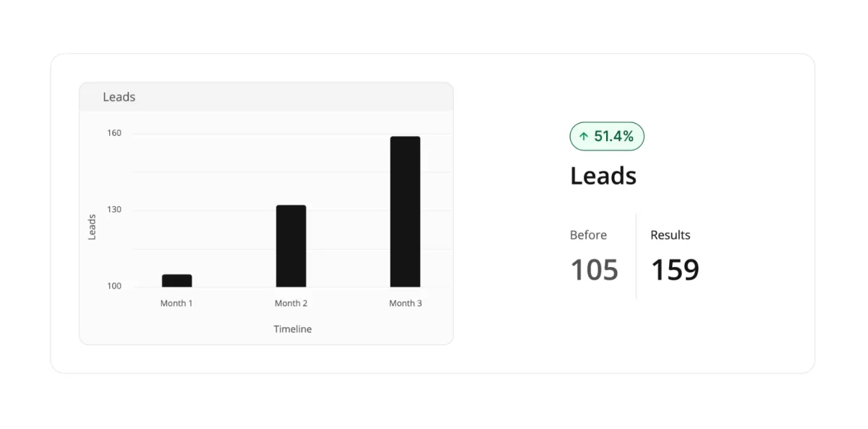Click the Month 1 axis label
Image resolution: width=868 pixels, height=429 pixels.
tap(176, 303)
